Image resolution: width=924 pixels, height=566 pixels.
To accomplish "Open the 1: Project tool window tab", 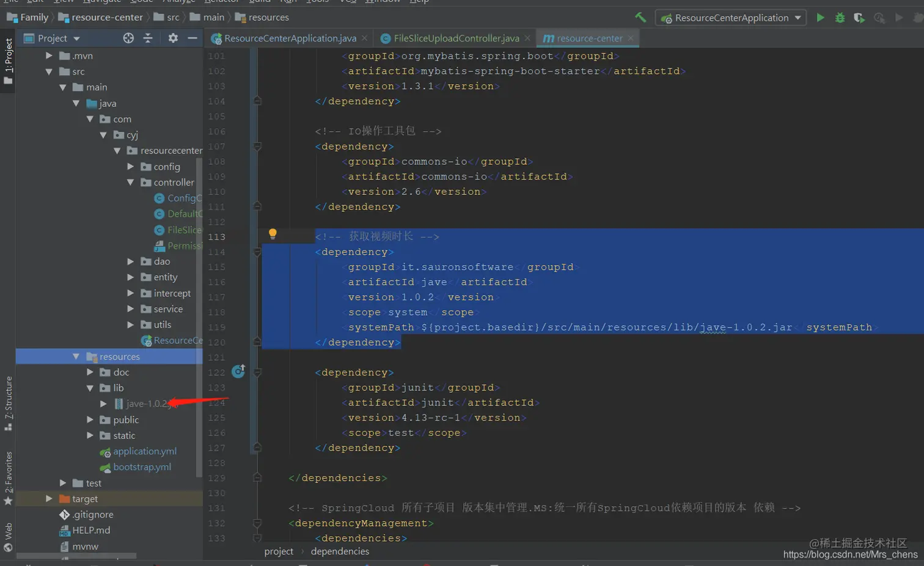I will pyautogui.click(x=8, y=62).
